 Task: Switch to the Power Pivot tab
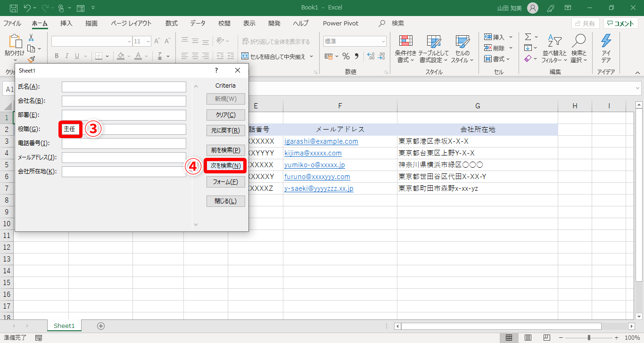340,23
